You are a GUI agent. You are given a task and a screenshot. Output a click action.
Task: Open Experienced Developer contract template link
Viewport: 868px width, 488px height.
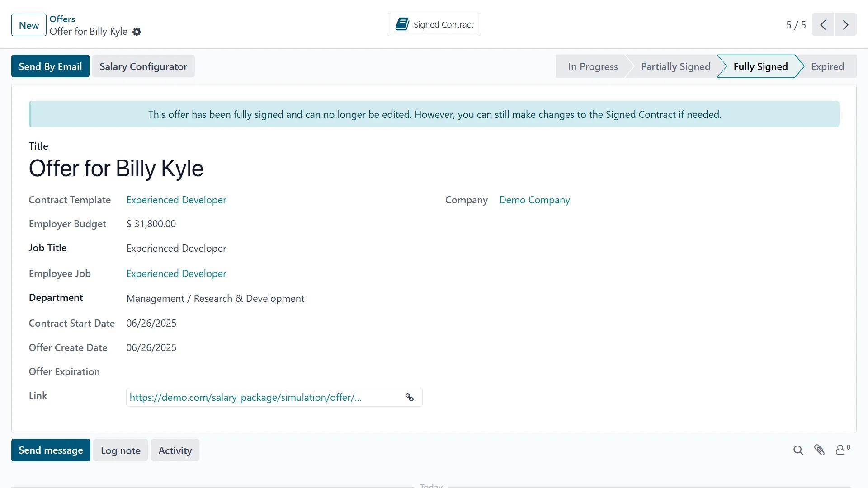(x=176, y=200)
